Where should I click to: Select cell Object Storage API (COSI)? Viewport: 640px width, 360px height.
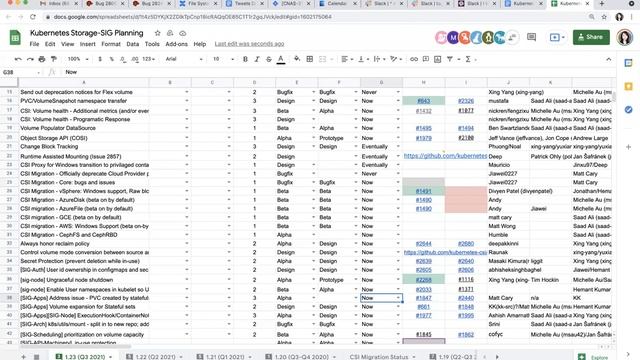point(84,138)
